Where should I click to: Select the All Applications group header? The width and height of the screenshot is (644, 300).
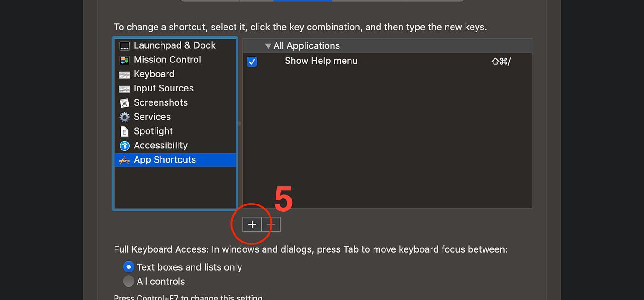pos(387,46)
